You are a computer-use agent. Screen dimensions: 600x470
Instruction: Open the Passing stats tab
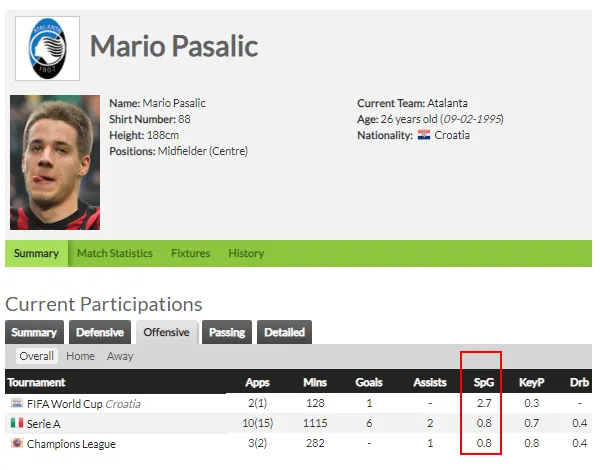(227, 332)
